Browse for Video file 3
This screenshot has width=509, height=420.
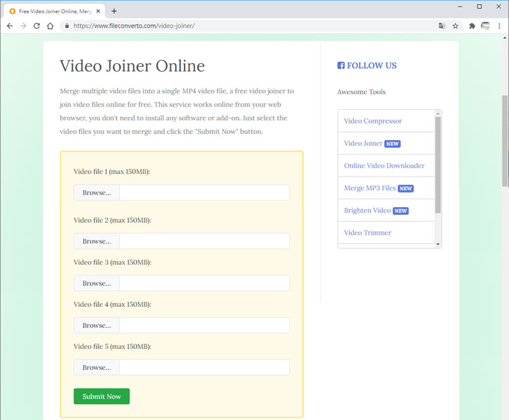click(x=97, y=283)
